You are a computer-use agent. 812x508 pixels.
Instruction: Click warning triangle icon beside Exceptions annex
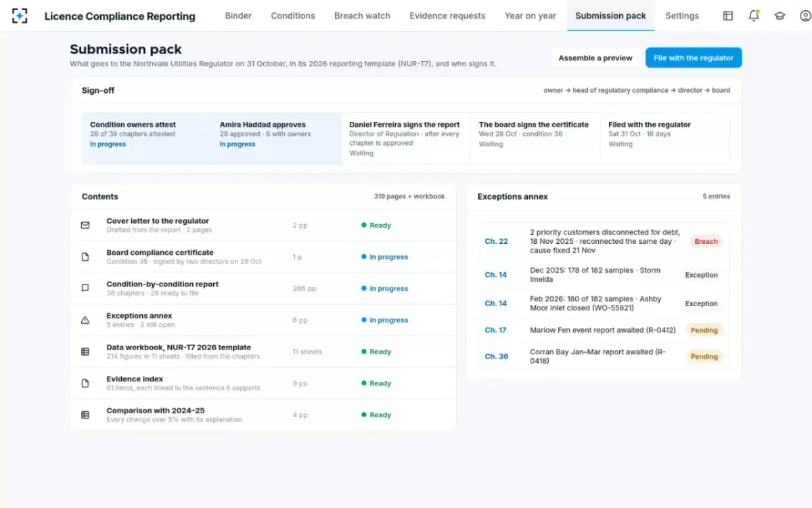[85, 320]
